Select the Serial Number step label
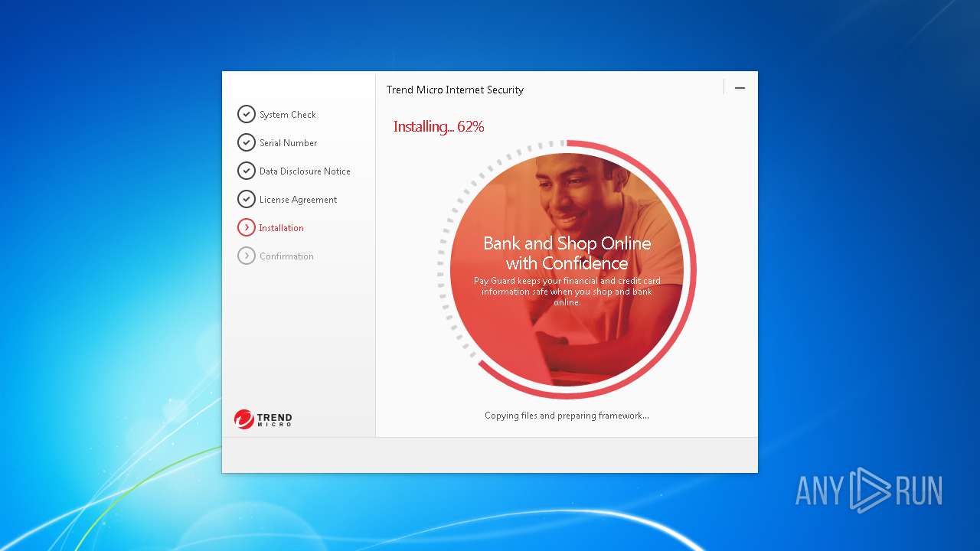Image resolution: width=980 pixels, height=551 pixels. tap(288, 143)
